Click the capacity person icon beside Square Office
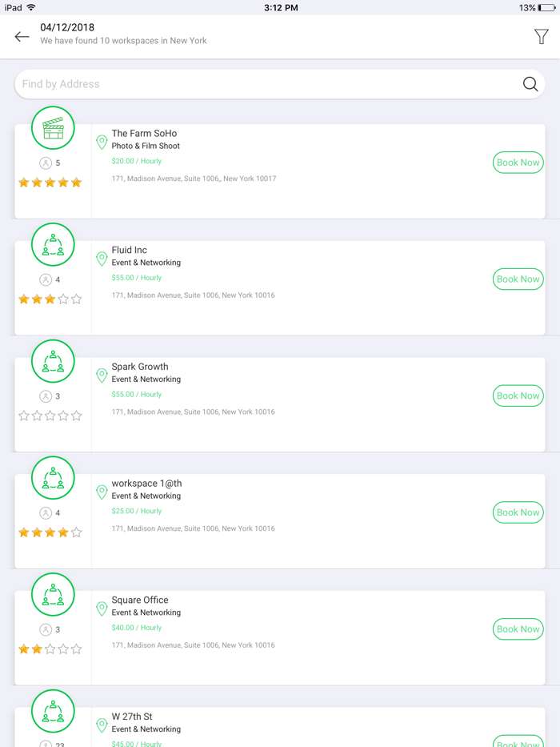560x747 pixels. (46, 629)
